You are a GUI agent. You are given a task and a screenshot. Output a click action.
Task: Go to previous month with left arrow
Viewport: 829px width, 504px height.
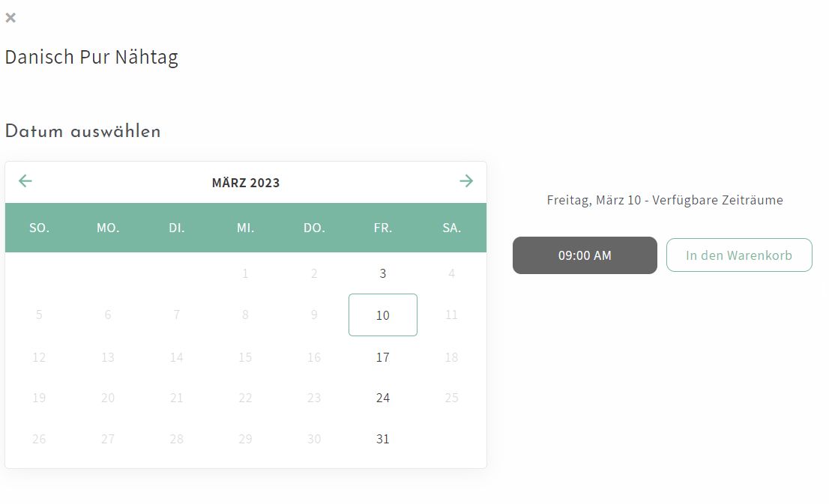coord(25,181)
